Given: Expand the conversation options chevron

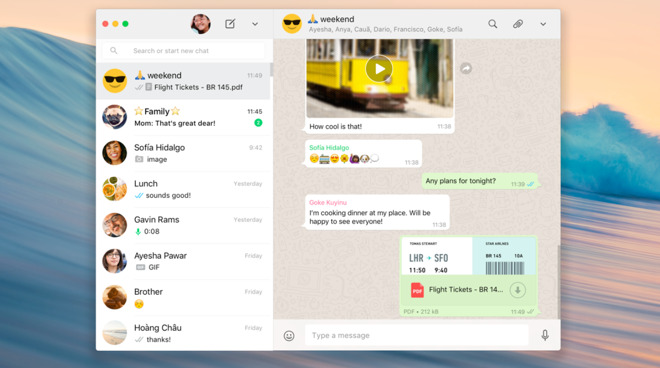Looking at the screenshot, I should (x=543, y=24).
